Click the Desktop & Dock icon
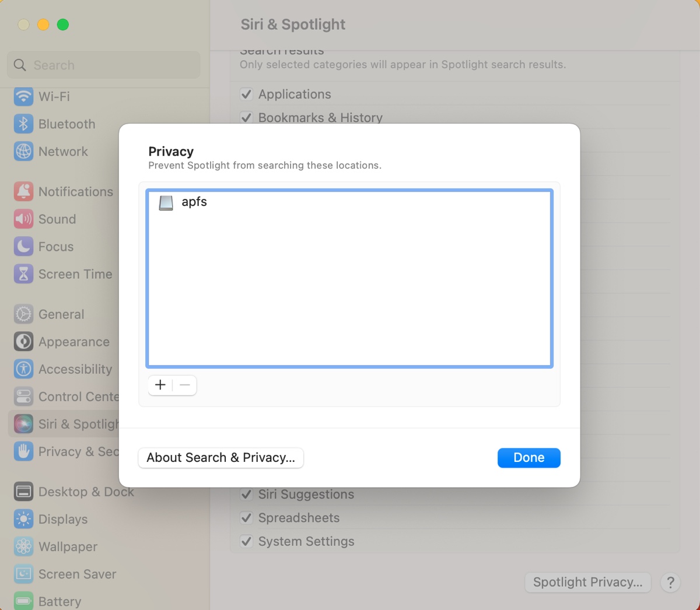Viewport: 700px width, 610px height. [23, 492]
